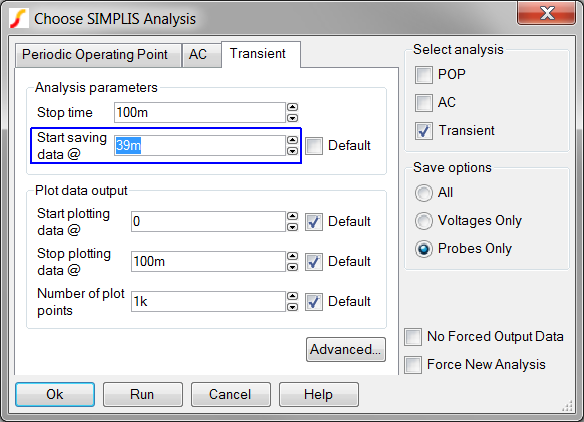Open the AC tab
The width and height of the screenshot is (584, 422).
(x=201, y=55)
